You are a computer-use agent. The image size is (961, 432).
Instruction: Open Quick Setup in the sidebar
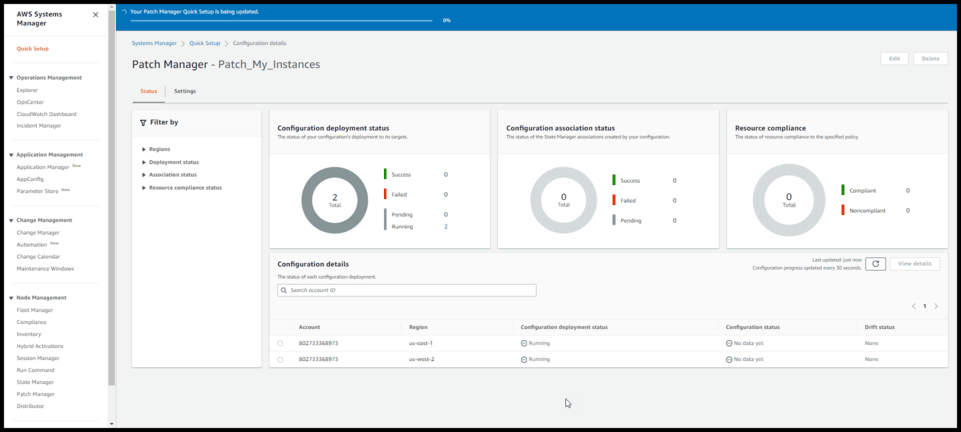tap(32, 48)
